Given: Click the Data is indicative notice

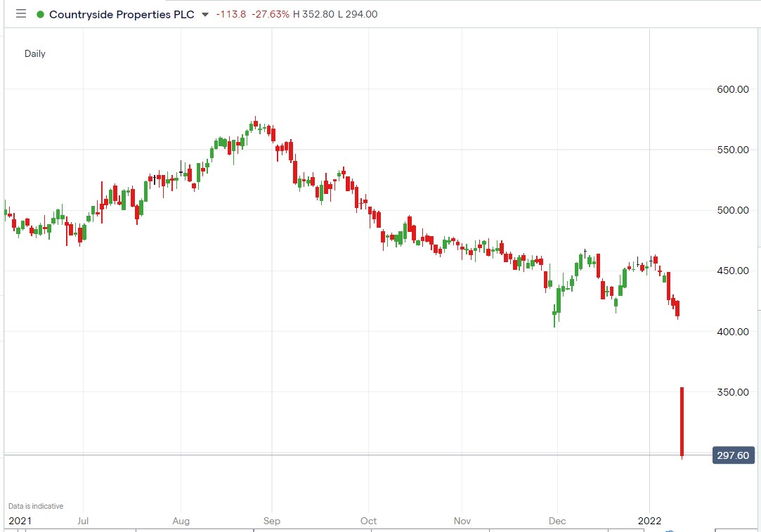Looking at the screenshot, I should [35, 505].
